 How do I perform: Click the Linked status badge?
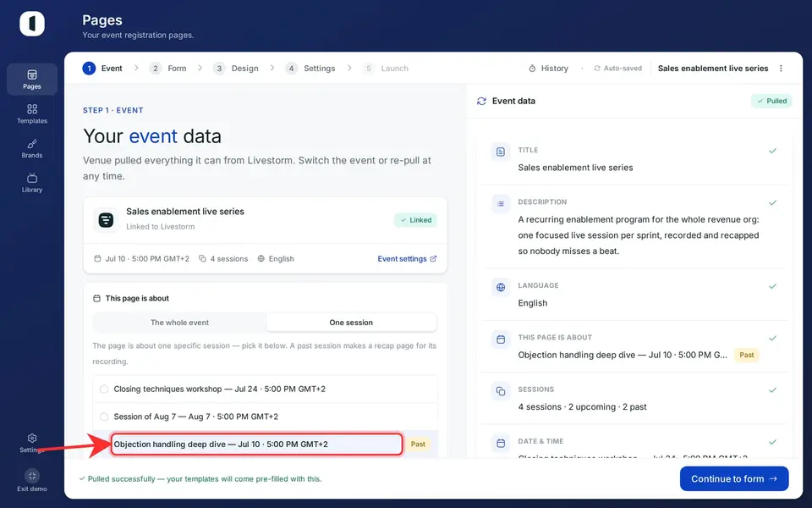click(416, 220)
